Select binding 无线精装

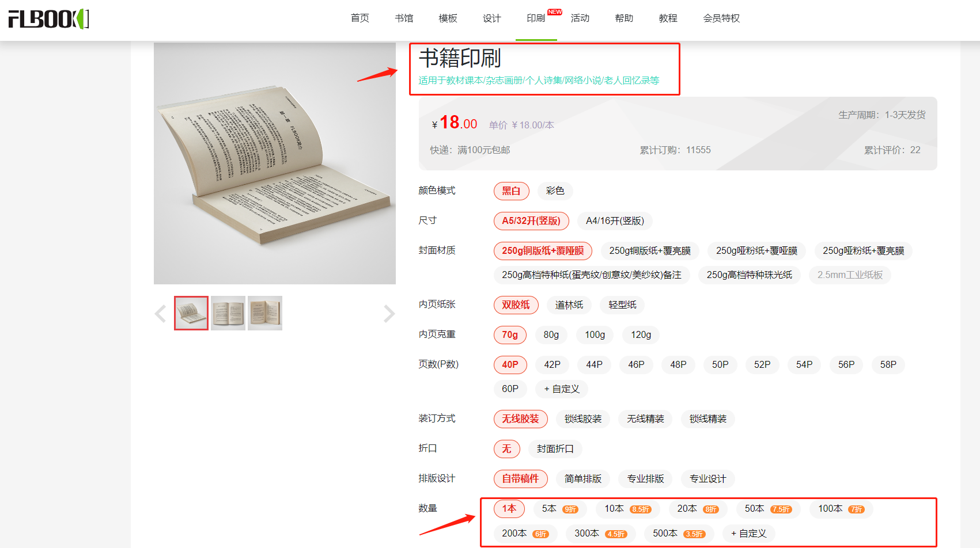(x=646, y=419)
